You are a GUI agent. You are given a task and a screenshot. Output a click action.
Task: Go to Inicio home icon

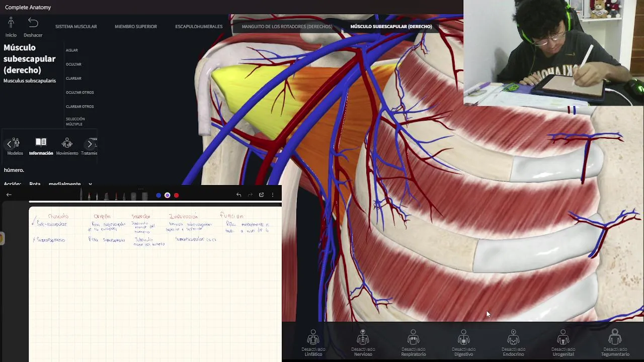point(11,23)
